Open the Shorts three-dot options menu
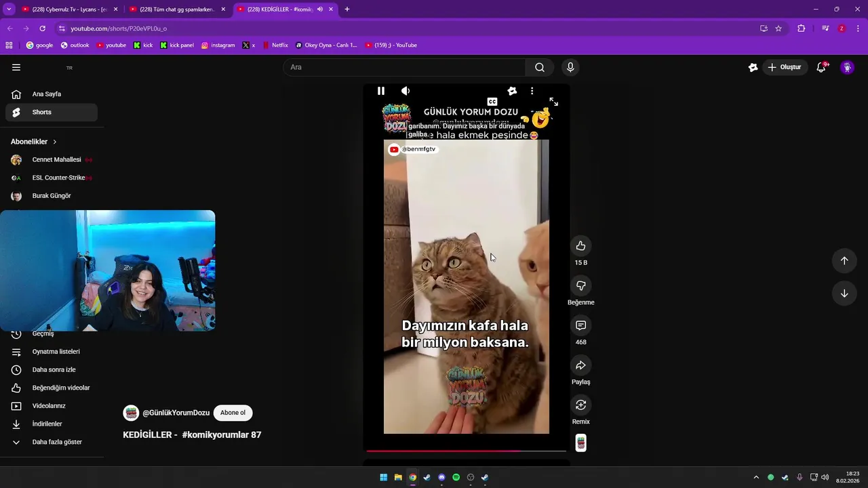Viewport: 868px width, 488px height. [x=532, y=91]
